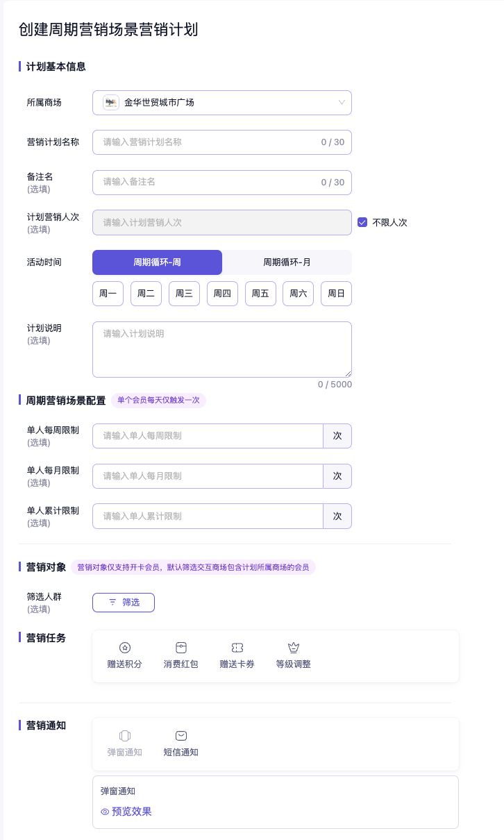504x840 pixels.
Task: Click the mall logo in 所属商场
Action: 111,103
